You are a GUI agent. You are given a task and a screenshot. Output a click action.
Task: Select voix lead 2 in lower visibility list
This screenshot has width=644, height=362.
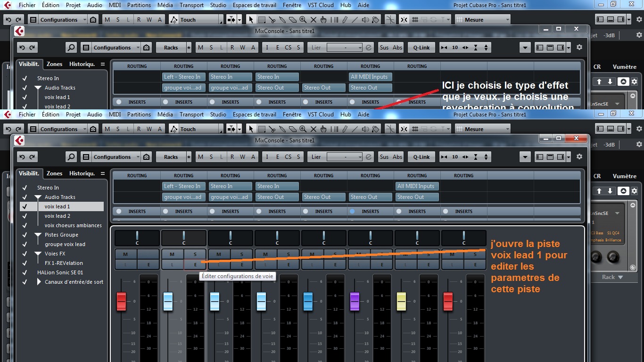pos(58,216)
